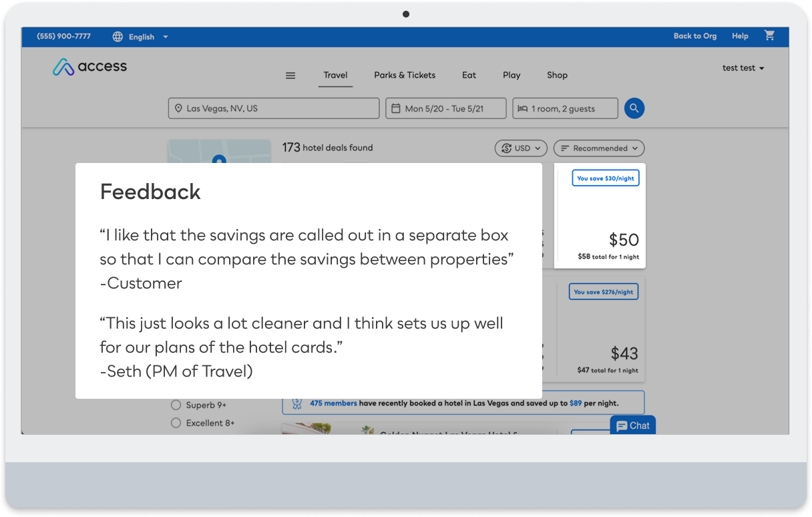Click the members booked badge icon

[x=297, y=403]
